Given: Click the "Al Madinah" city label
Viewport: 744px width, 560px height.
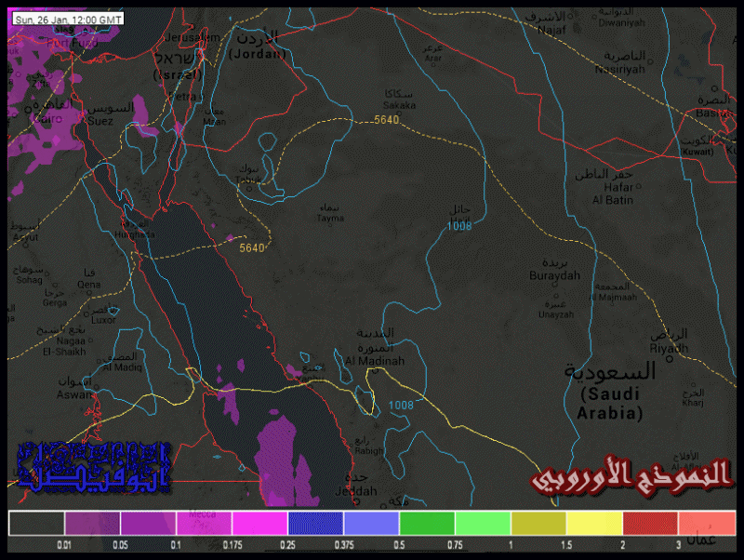Looking at the screenshot, I should pos(375,361).
